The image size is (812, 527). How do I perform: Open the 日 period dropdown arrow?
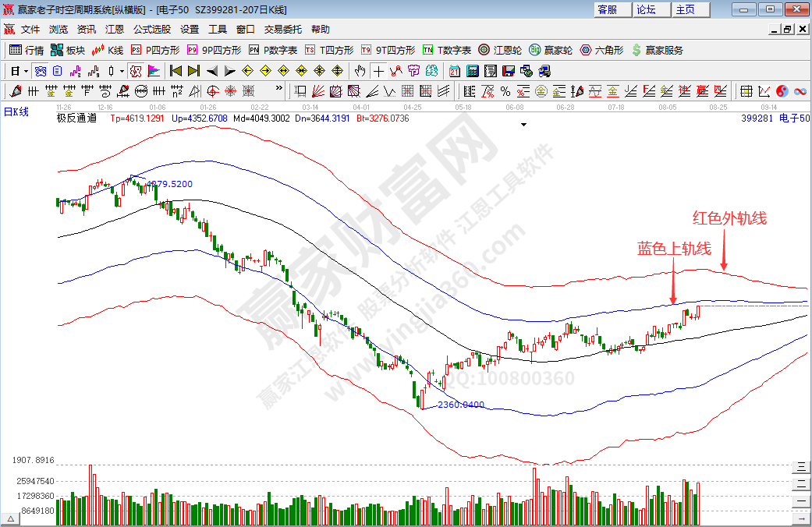pos(26,71)
